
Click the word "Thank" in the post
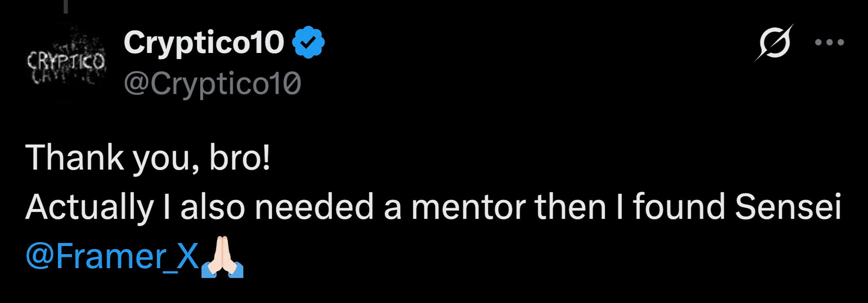[74, 157]
